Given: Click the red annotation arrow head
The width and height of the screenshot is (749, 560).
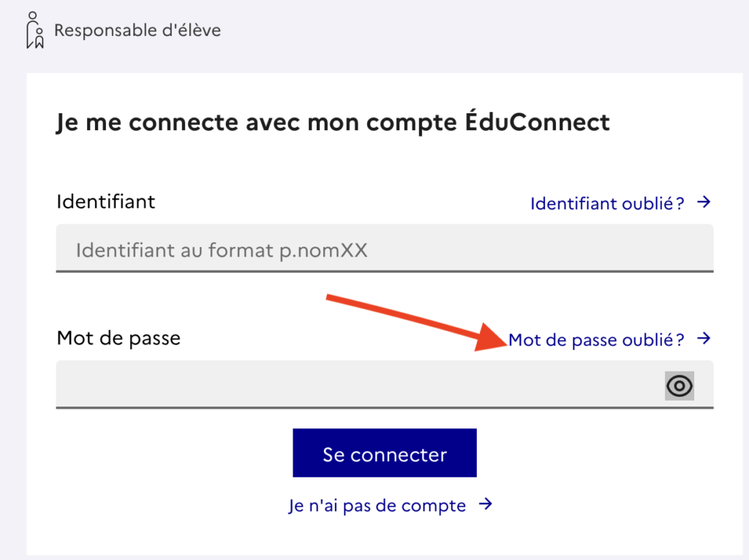Looking at the screenshot, I should pyautogui.click(x=489, y=337).
